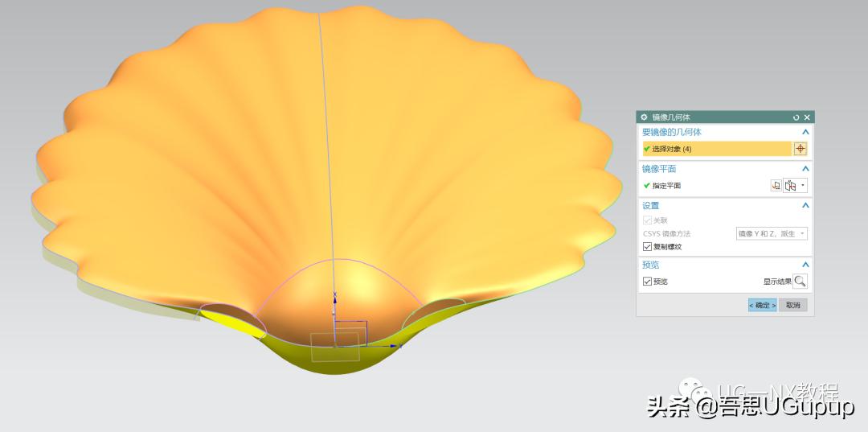
Task: Click the inferred plane type icon
Action: 791,186
